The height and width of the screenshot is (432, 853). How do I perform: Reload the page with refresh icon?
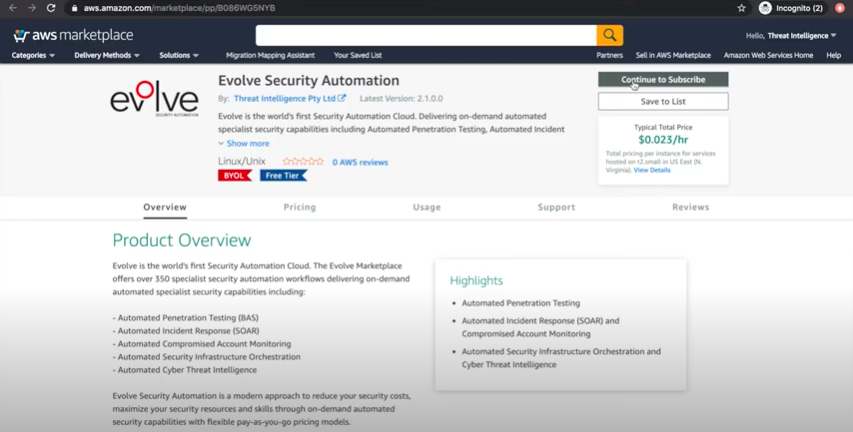pyautogui.click(x=51, y=8)
